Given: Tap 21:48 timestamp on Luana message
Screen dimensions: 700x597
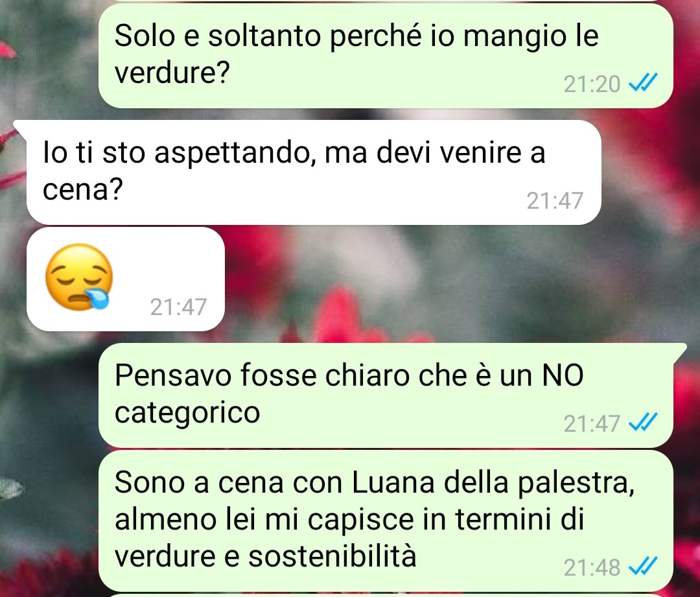Looking at the screenshot, I should pos(592,567).
